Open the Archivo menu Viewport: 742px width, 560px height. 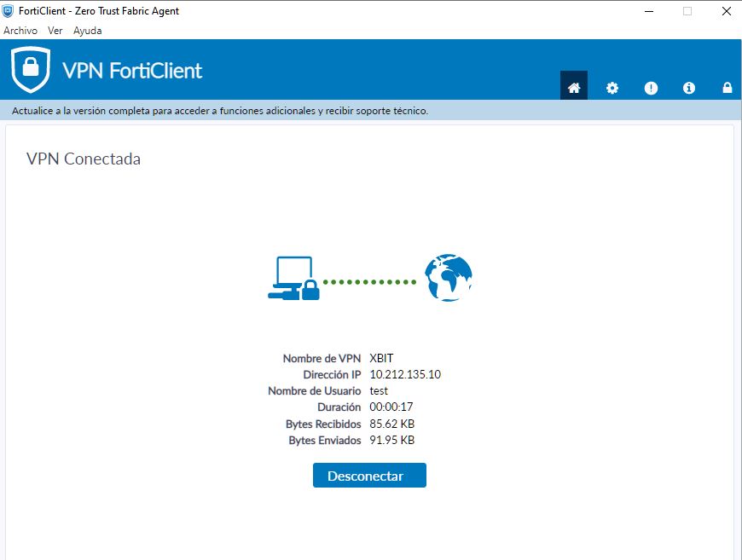[x=20, y=31]
